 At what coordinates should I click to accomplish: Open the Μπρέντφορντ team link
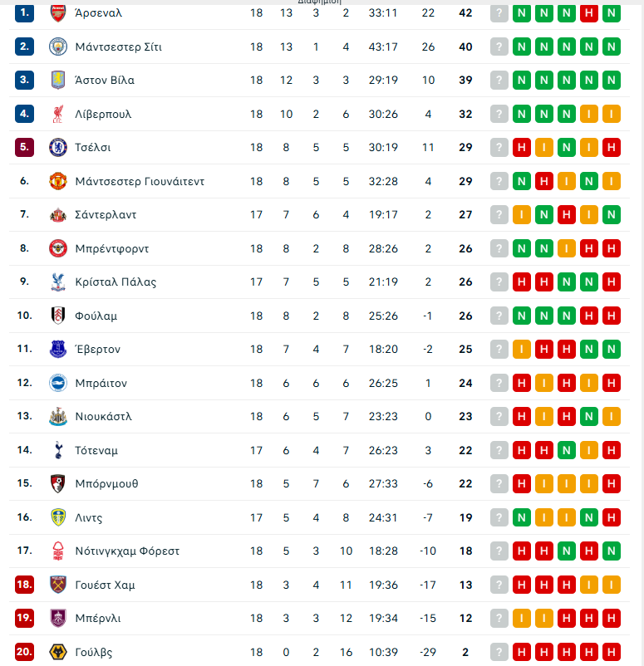pyautogui.click(x=111, y=248)
